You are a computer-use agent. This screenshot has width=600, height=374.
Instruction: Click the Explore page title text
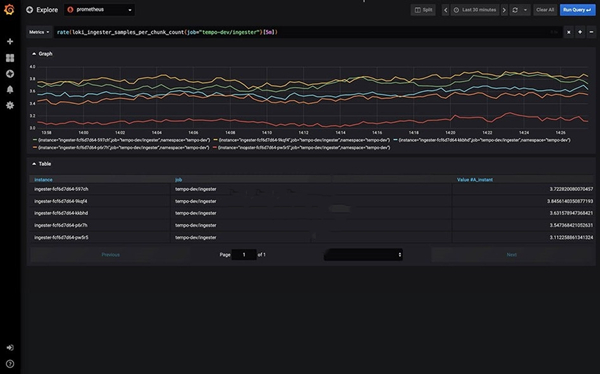coord(47,10)
